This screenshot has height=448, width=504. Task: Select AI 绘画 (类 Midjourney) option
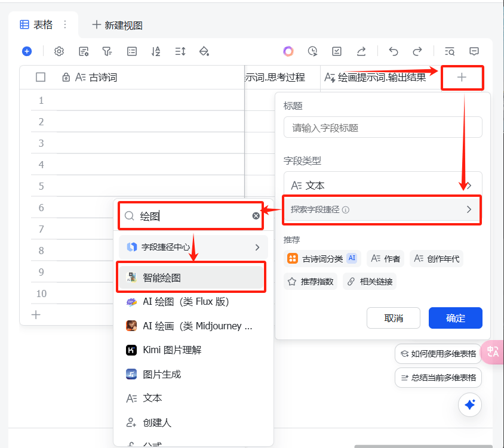click(193, 326)
